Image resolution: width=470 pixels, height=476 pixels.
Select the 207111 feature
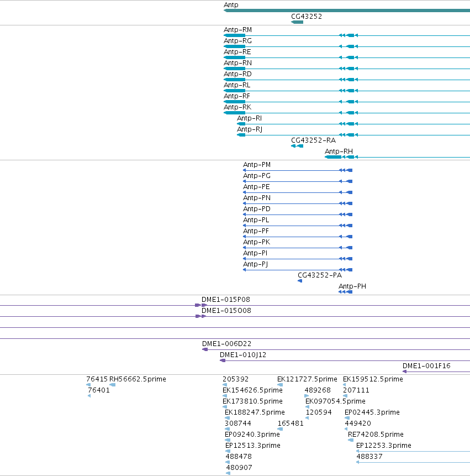[345, 396]
